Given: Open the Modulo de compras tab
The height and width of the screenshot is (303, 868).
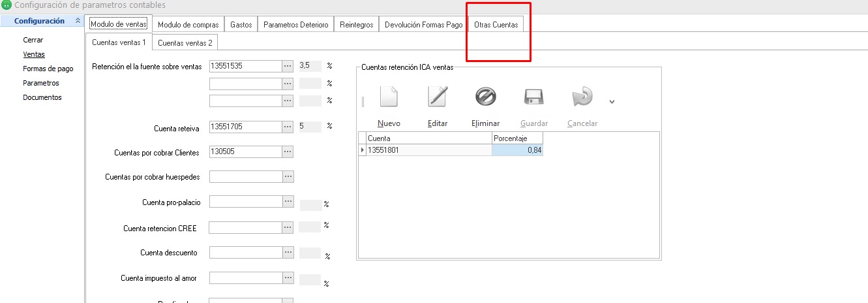Looking at the screenshot, I should click(x=188, y=25).
